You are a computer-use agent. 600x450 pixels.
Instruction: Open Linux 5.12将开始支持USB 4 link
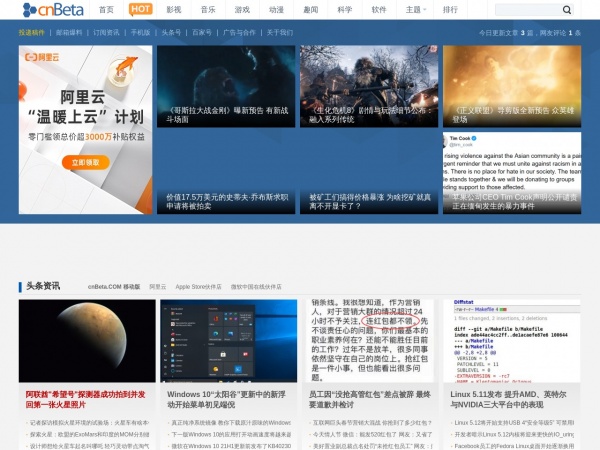[514, 423]
